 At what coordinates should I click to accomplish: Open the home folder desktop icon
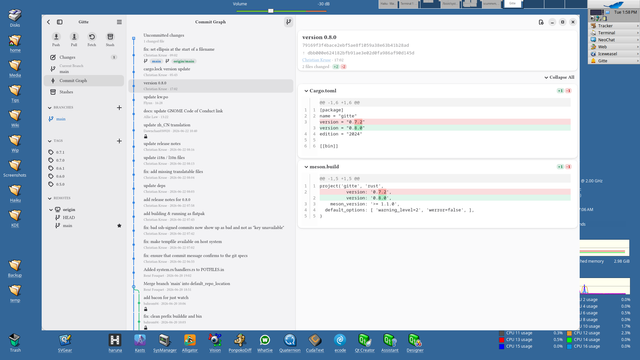click(15, 43)
